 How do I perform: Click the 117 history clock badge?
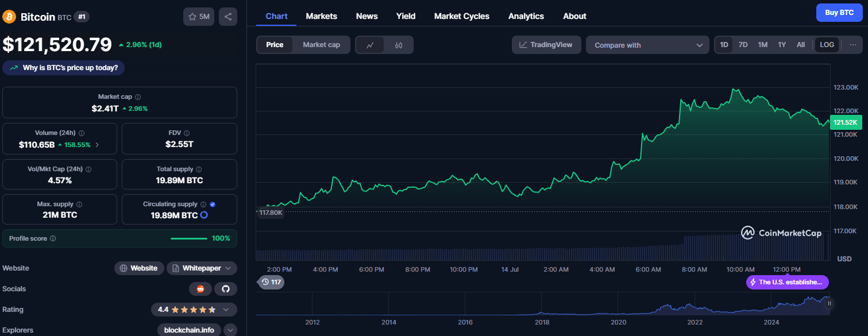[x=271, y=282]
